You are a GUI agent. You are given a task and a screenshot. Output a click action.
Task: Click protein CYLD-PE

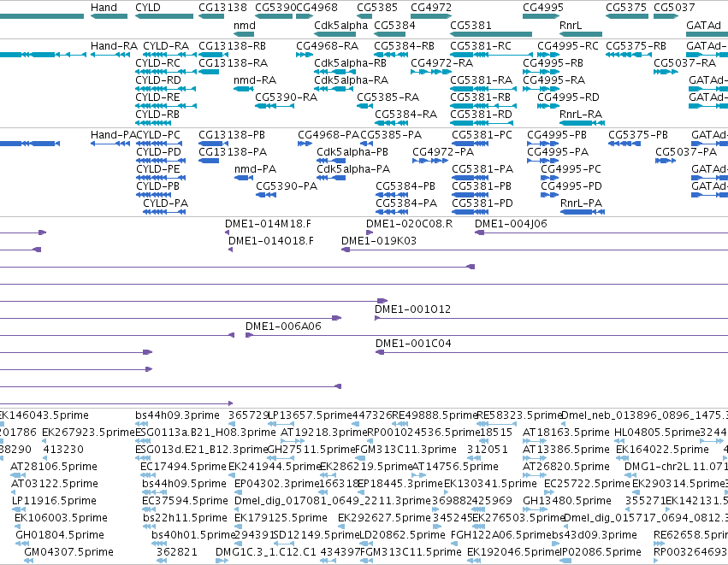pos(158,169)
